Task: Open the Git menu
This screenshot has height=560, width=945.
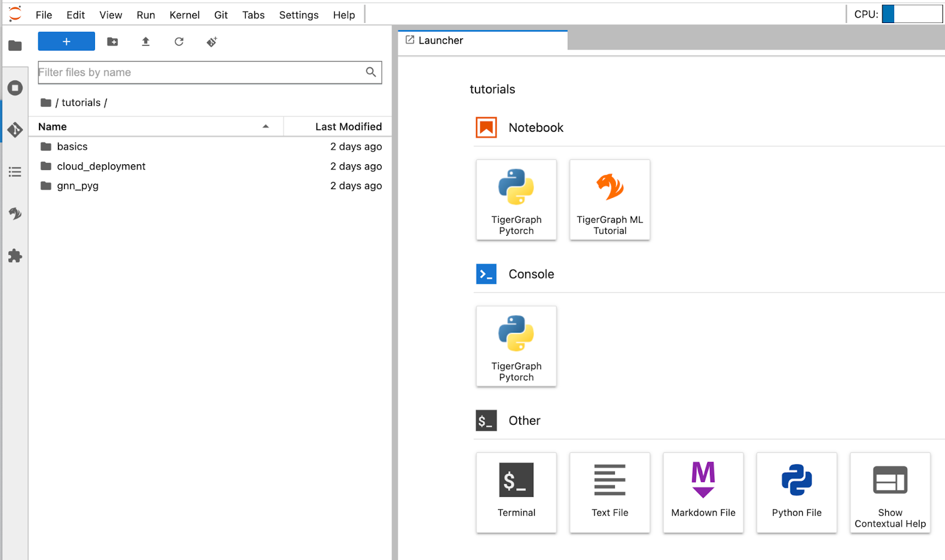Action: tap(221, 15)
